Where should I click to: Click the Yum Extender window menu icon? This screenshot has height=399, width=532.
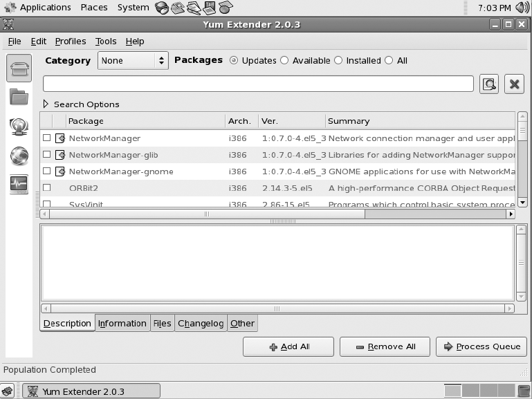8,24
